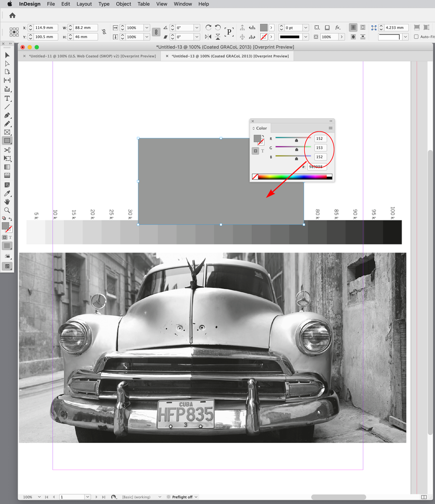Select the Scissors tool

7,149
